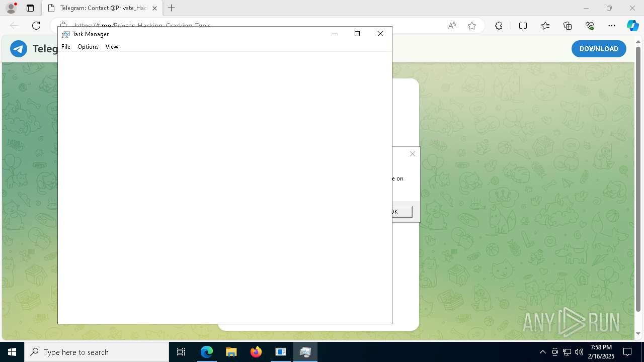Open Firefox from taskbar

click(256, 352)
